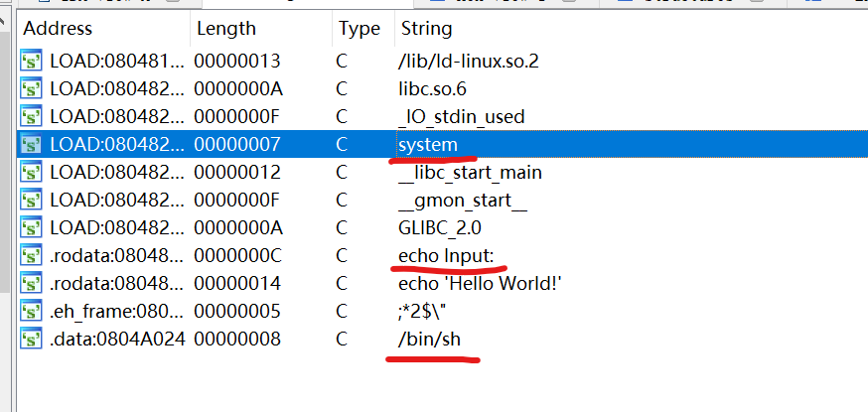Select the /bin/sh string text
This screenshot has width=868, height=412.
tap(429, 339)
